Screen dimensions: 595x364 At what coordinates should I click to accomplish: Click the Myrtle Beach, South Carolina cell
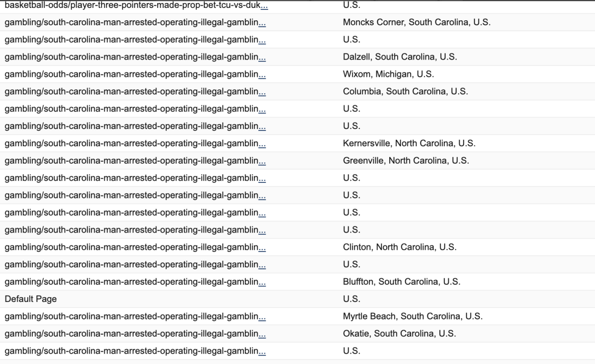[x=413, y=316]
